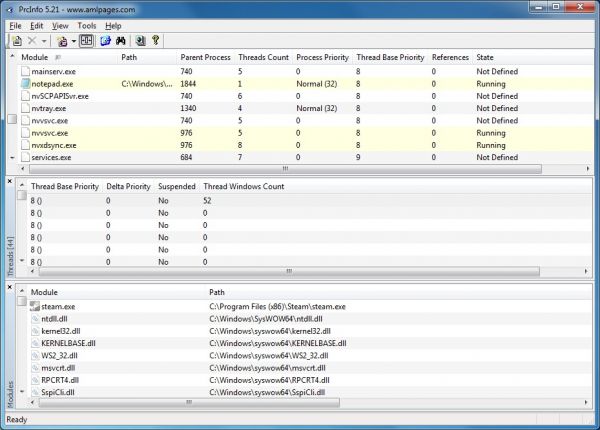Close the Modules panel with its X
The height and width of the screenshot is (430, 600).
(x=10, y=287)
